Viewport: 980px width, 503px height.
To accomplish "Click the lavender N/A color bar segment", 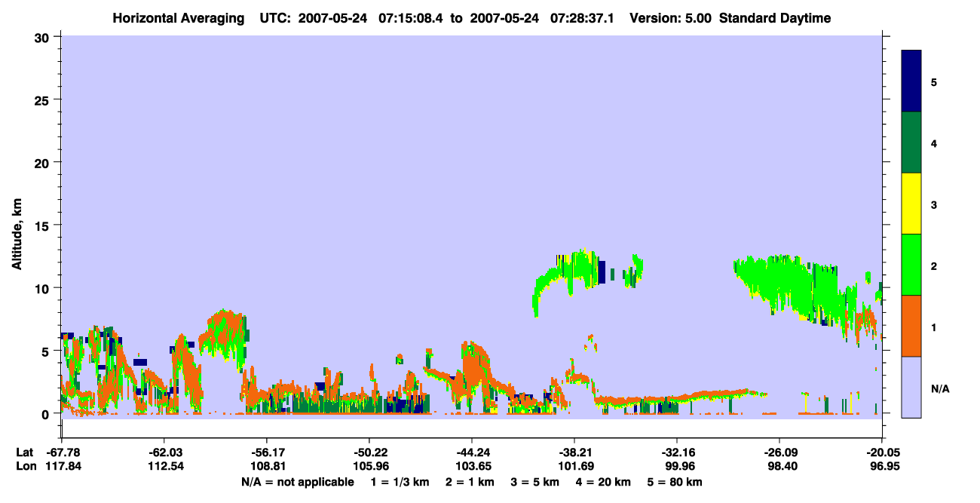I will click(911, 387).
